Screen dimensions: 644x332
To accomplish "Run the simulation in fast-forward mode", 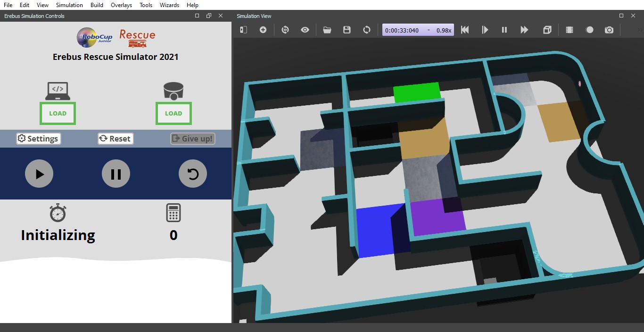I will pos(524,30).
